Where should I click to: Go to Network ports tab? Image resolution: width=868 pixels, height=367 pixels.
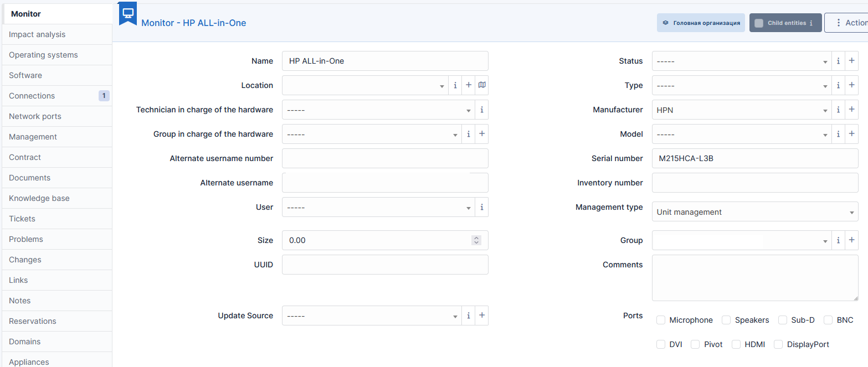point(57,116)
